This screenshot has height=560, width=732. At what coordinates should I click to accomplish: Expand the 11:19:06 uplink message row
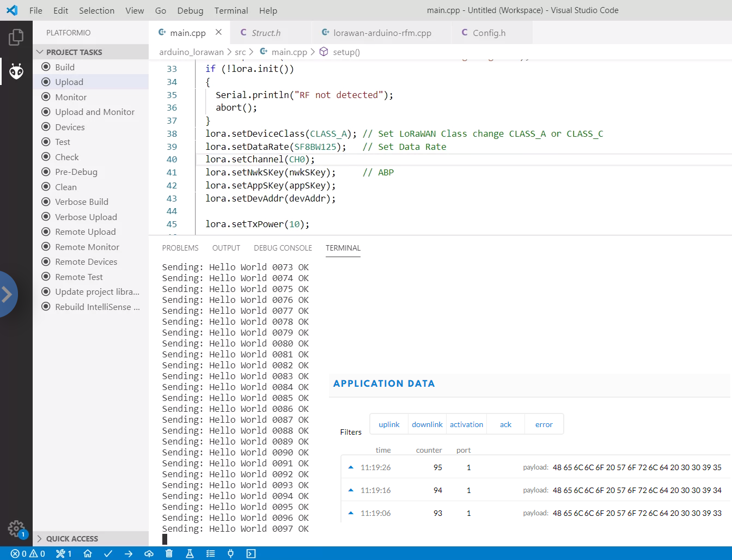point(351,513)
